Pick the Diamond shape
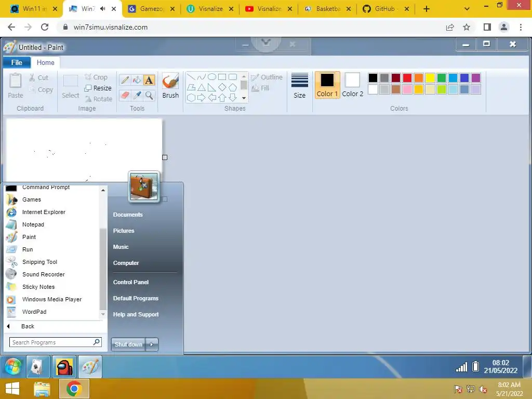 222,87
